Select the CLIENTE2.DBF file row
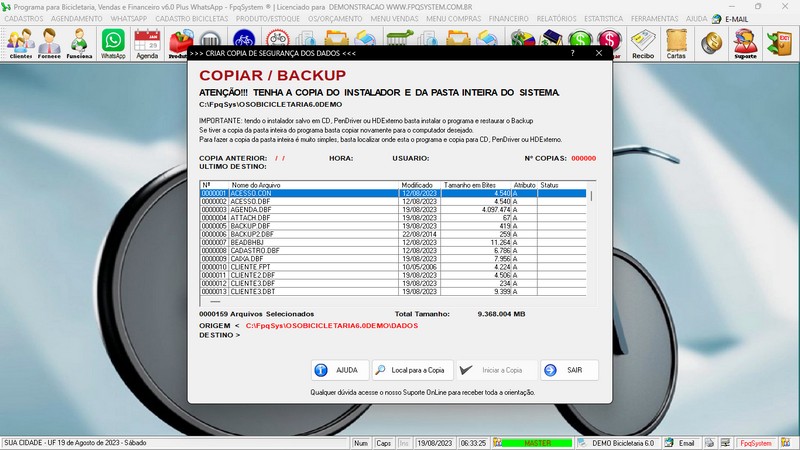This screenshot has width=800, height=450. (x=393, y=275)
